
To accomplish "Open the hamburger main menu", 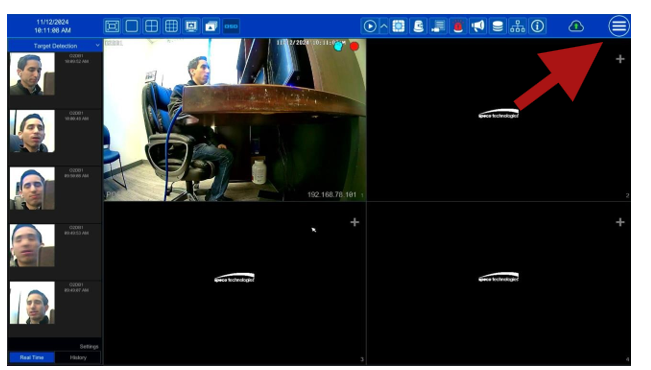I will [x=619, y=26].
